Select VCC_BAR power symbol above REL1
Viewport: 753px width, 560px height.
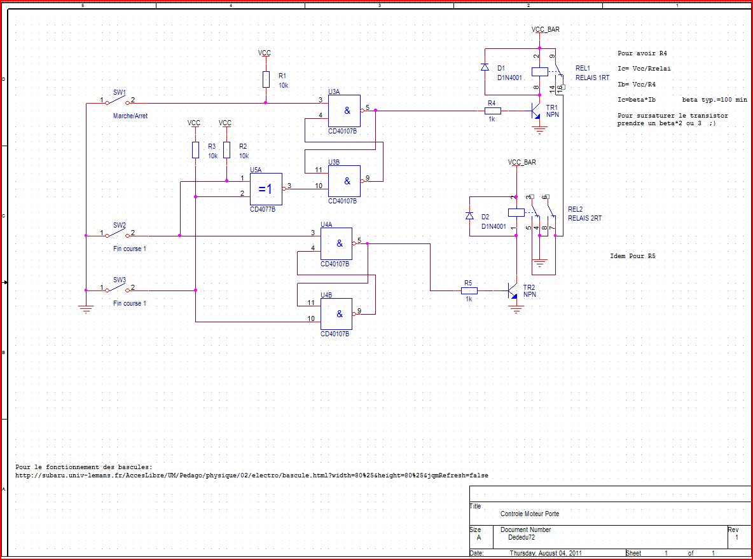546,31
